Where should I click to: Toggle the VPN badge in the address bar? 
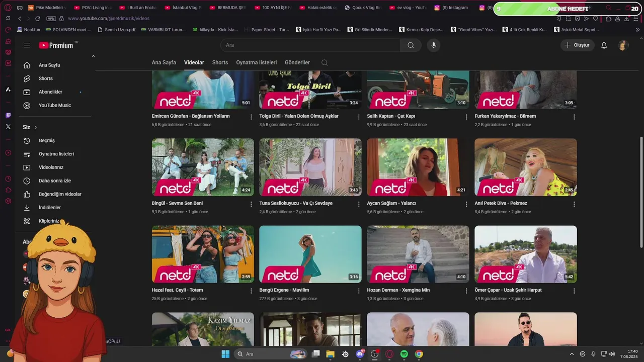pos(51,19)
